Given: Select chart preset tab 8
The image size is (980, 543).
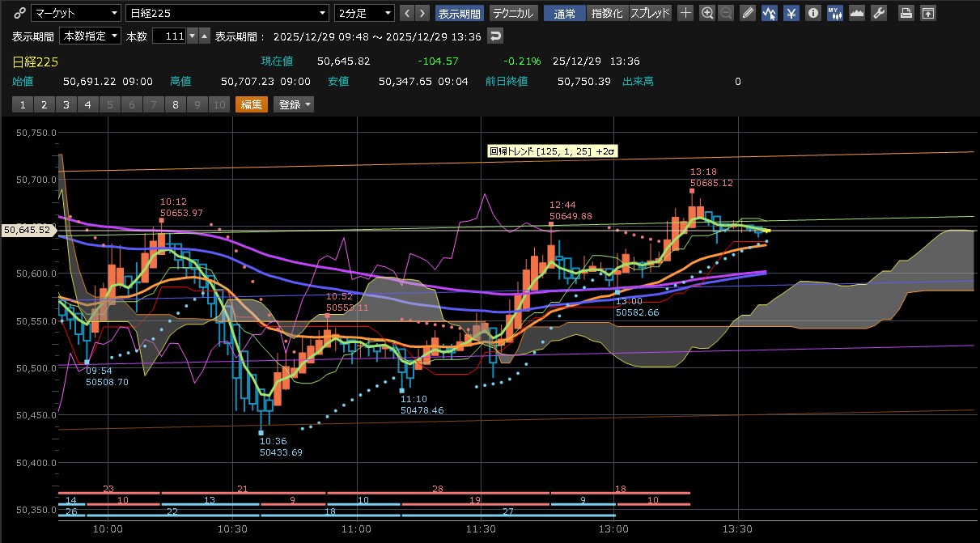Looking at the screenshot, I should tap(175, 104).
